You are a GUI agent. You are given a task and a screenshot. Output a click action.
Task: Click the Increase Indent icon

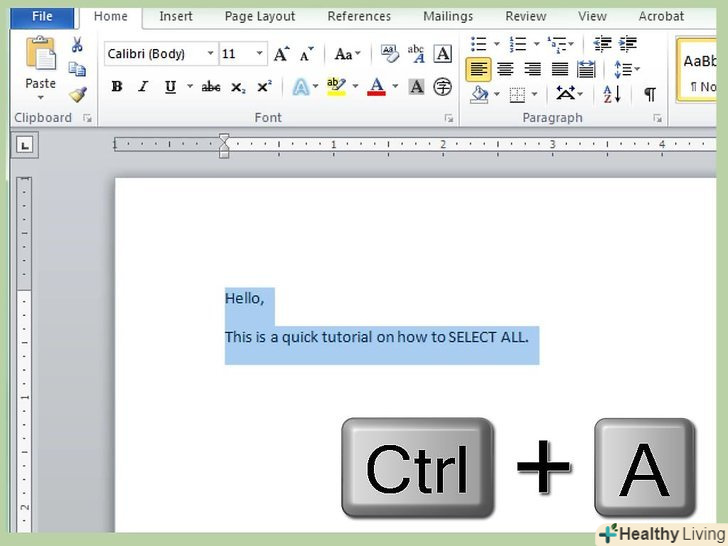(628, 44)
